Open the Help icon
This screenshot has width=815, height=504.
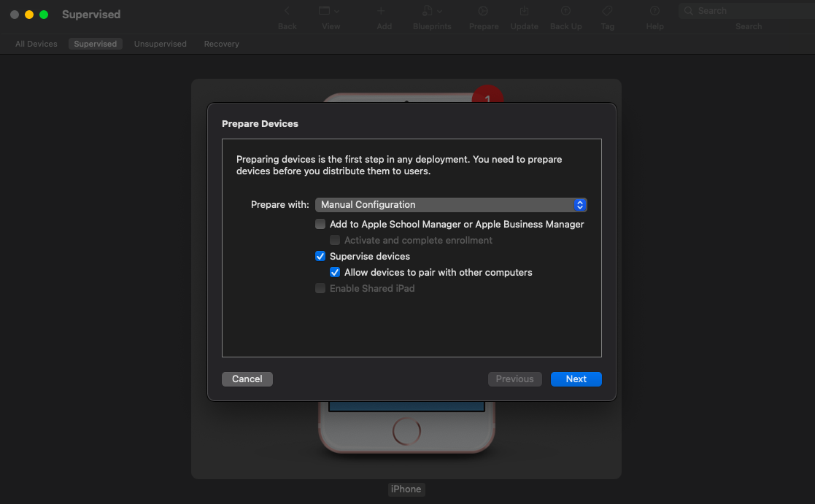coord(654,10)
